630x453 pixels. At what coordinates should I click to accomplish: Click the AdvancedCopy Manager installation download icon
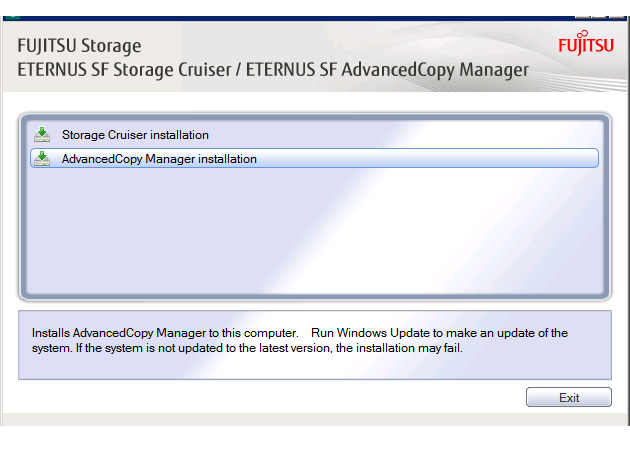pos(42,159)
